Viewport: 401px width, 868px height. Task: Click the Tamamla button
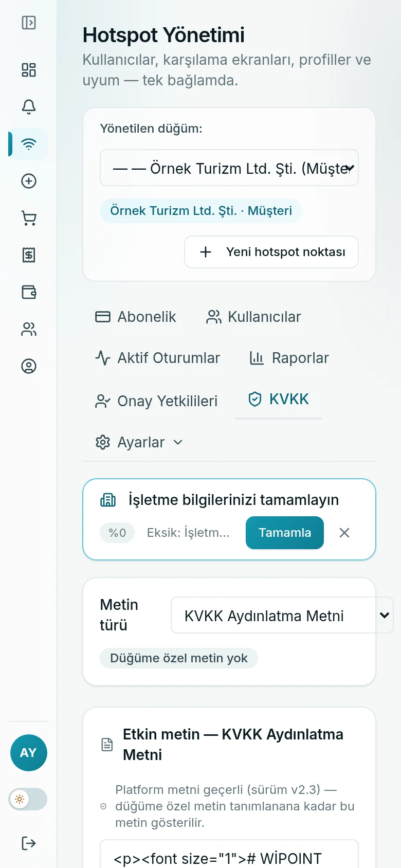(x=285, y=533)
